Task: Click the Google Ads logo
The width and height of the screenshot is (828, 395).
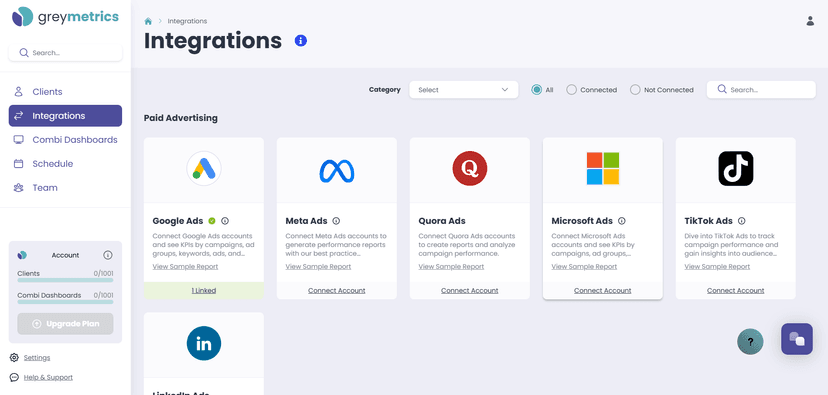Action: (204, 168)
